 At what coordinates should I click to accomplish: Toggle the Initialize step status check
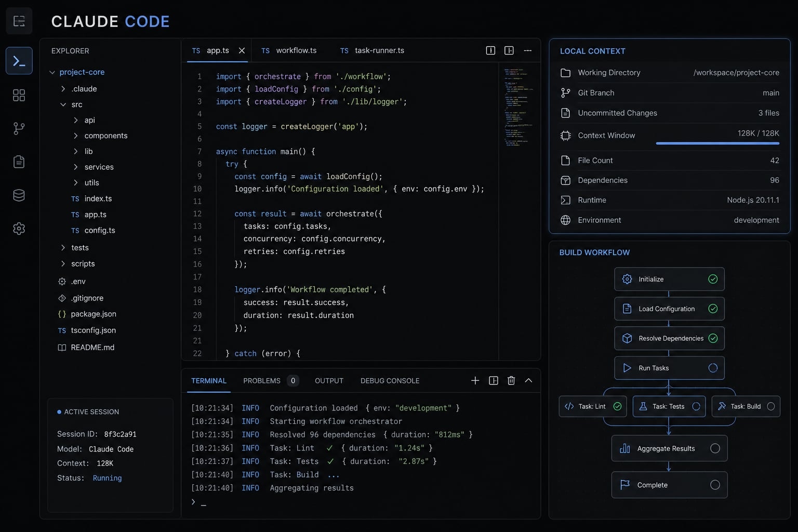713,279
